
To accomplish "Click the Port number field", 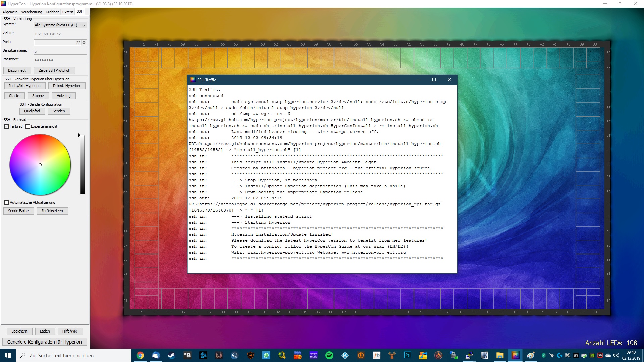I will pos(57,43).
